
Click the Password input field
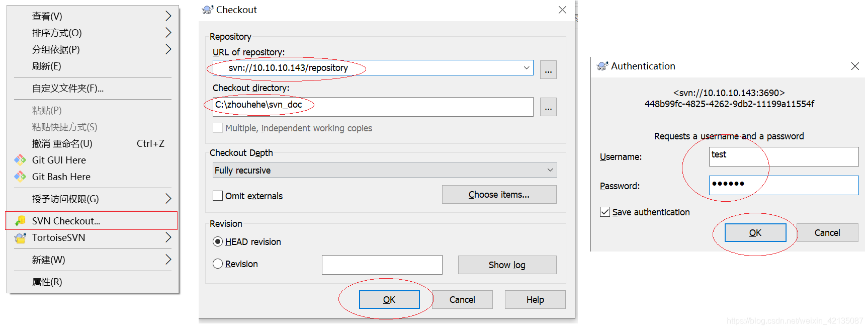tap(784, 185)
